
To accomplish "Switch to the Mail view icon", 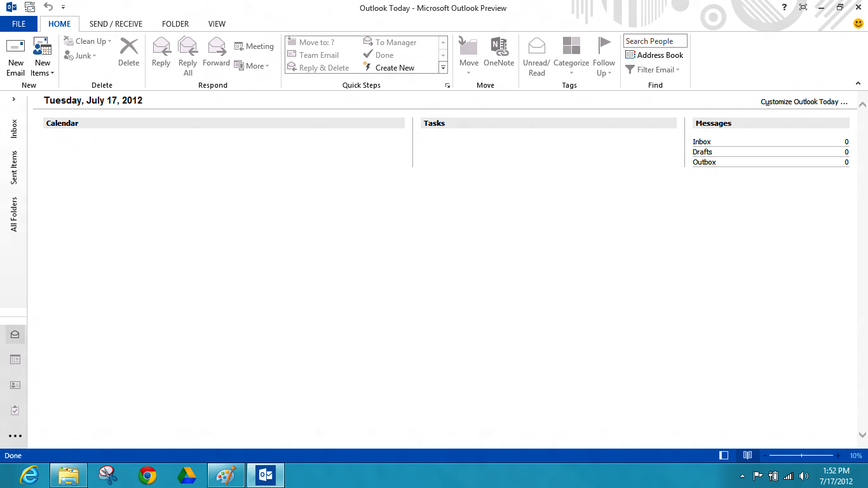I will pos(15,334).
